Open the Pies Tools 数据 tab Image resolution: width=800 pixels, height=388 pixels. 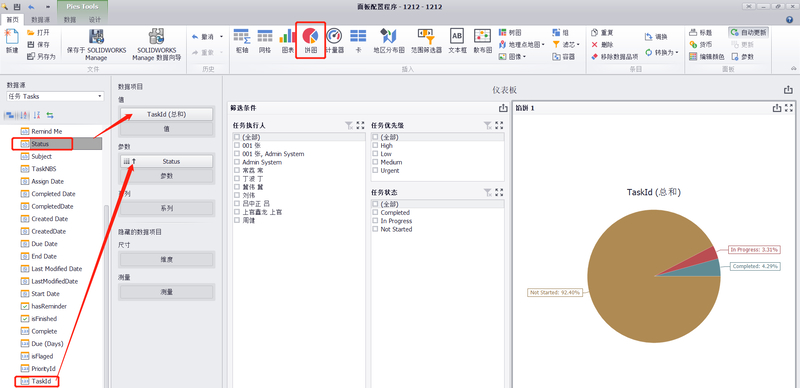click(x=70, y=20)
